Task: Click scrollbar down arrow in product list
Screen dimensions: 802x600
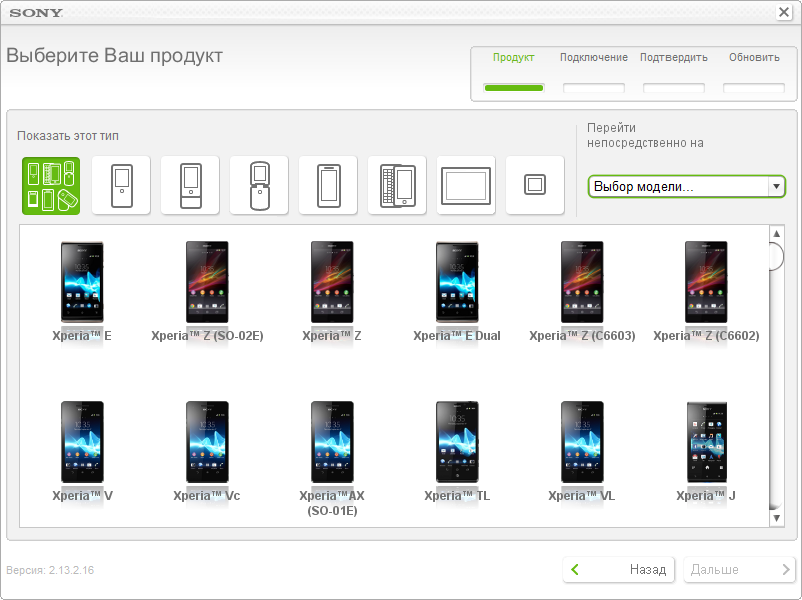Action: click(x=776, y=518)
